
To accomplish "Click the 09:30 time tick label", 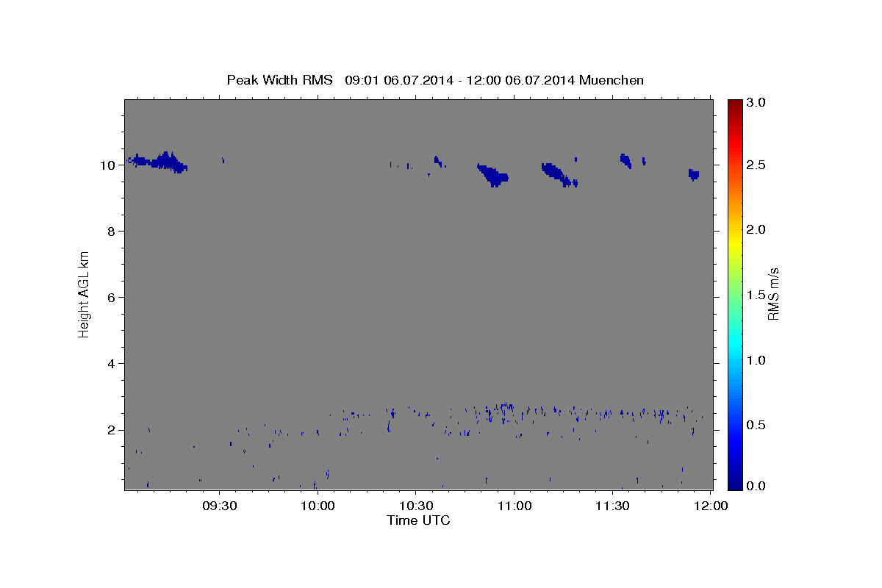I will 219,506.
